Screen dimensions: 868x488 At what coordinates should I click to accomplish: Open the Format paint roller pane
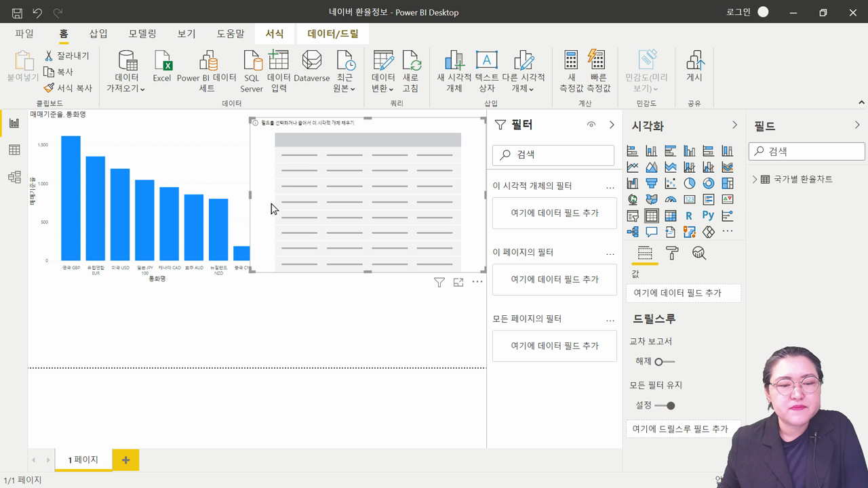click(x=672, y=253)
